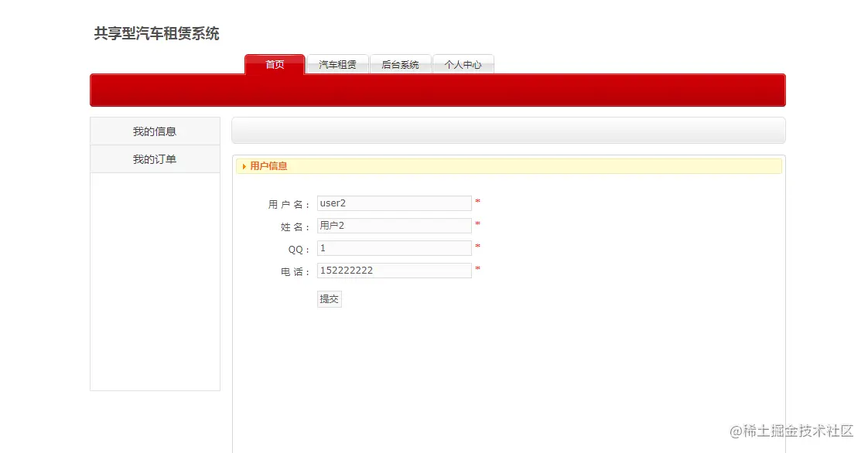The height and width of the screenshot is (453, 868).
Task: Focus the 姓名 input field
Action: [x=394, y=226]
